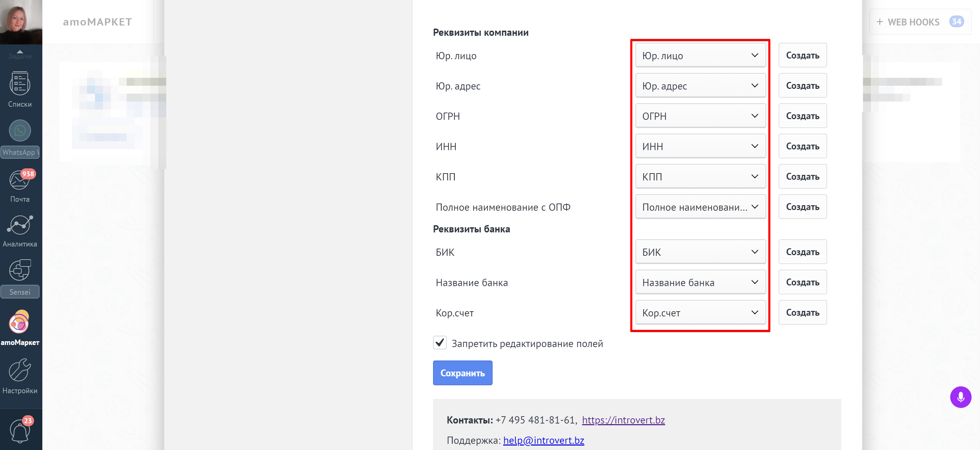Open the Sensei sidebar icon

(x=20, y=270)
